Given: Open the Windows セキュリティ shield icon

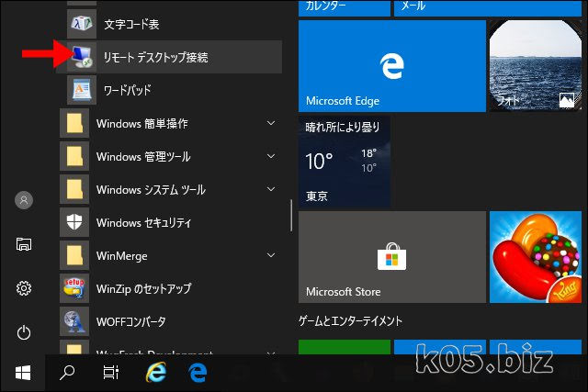Looking at the screenshot, I should coord(74,222).
